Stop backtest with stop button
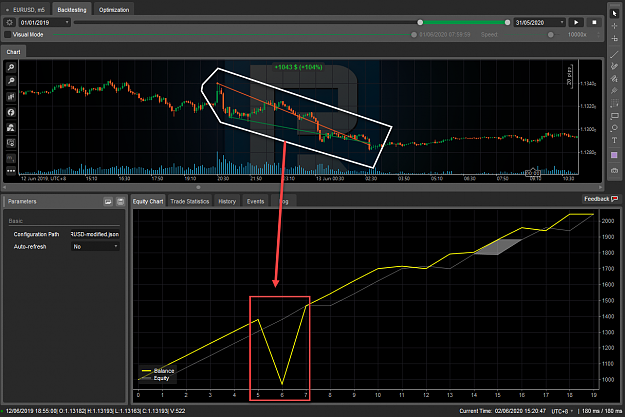This screenshot has width=625, height=417. pos(594,22)
